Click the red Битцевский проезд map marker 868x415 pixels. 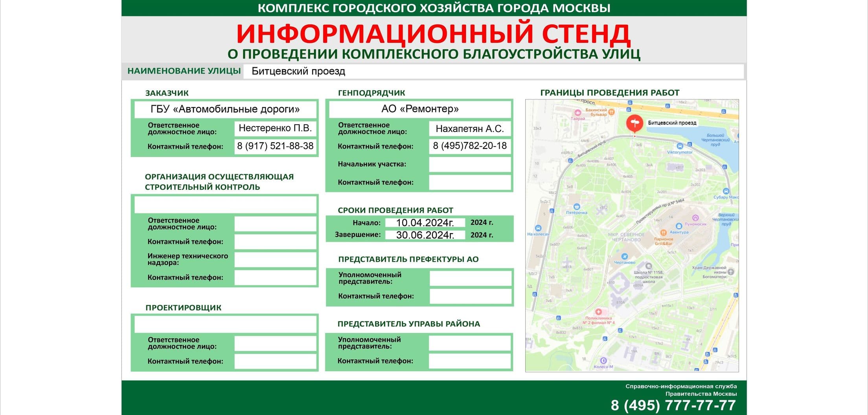pyautogui.click(x=634, y=123)
